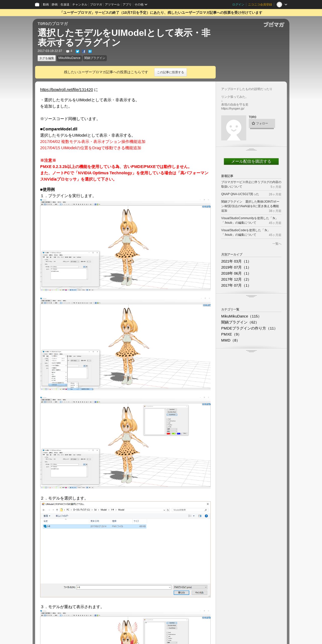Click メール配信を購読する button
The width and height of the screenshot is (322, 644).
251,162
